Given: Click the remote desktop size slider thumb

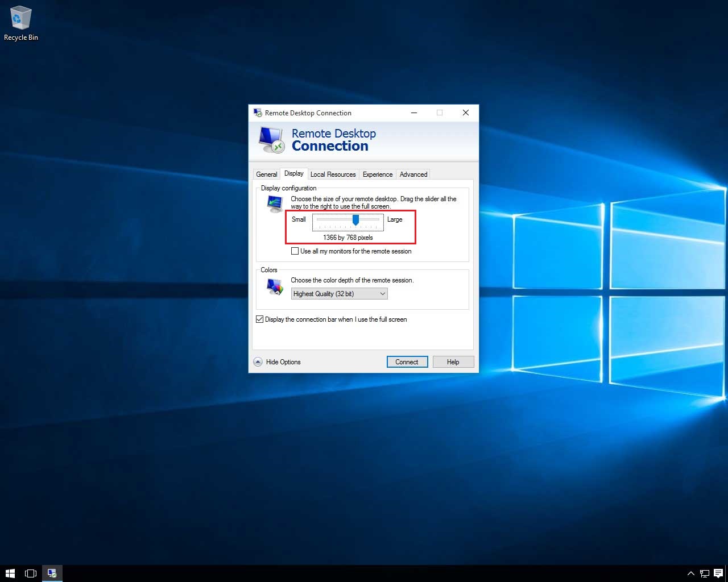Looking at the screenshot, I should click(x=355, y=220).
